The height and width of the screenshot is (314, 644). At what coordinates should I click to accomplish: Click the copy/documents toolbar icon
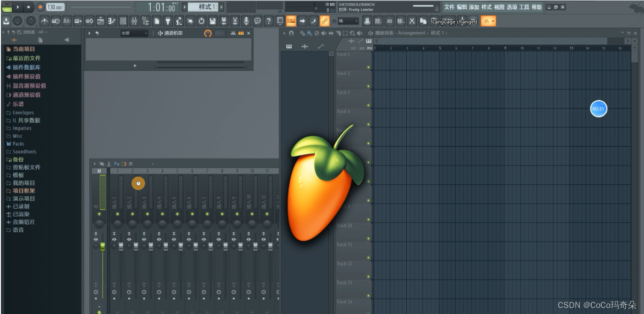click(157, 21)
